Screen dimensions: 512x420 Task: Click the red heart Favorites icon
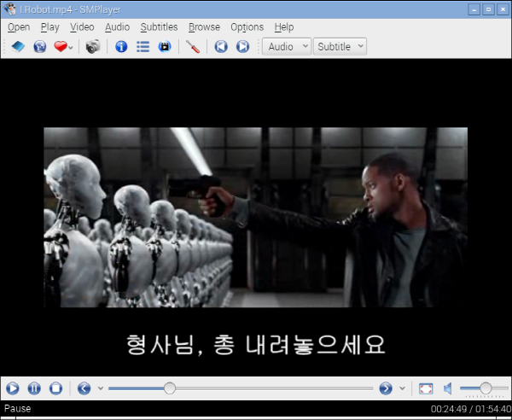61,46
